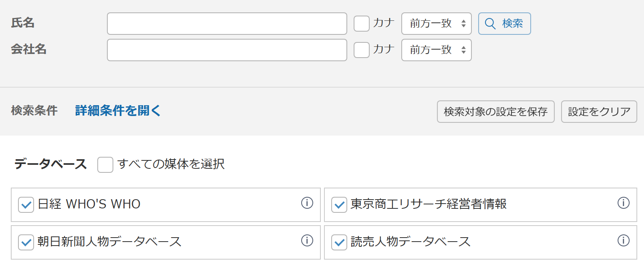The height and width of the screenshot is (268, 644).
Task: Focus the 氏名 text field
Action: pos(227,24)
